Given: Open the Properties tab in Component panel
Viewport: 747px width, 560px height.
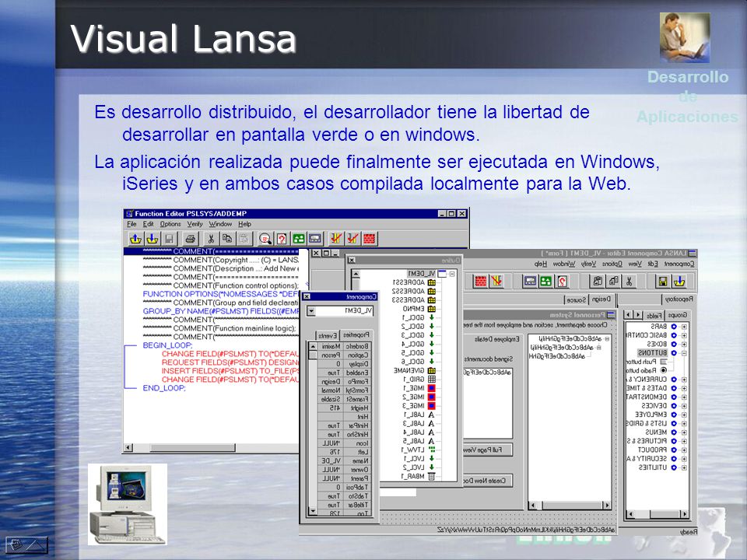Looking at the screenshot, I should click(356, 334).
